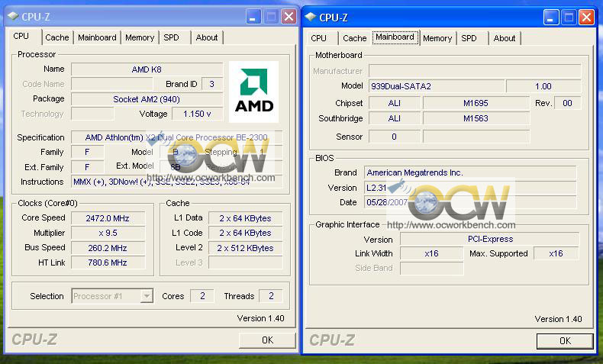The height and width of the screenshot is (364, 603).
Task: Click the M1563 southbridge value
Action: [x=476, y=119]
